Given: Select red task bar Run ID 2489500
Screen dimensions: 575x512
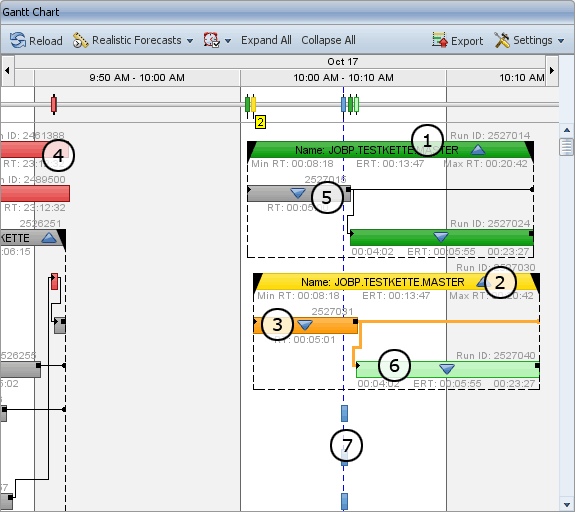Looking at the screenshot, I should click(35, 193).
